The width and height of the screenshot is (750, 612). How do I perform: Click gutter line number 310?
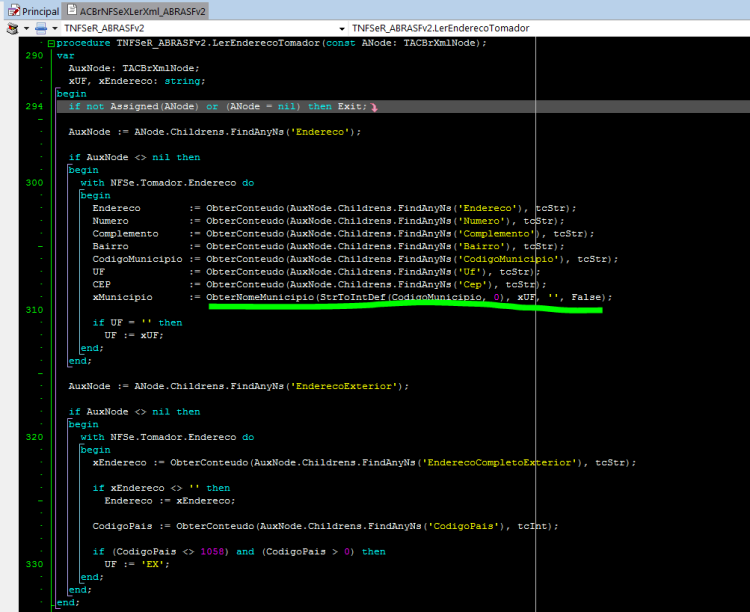pos(34,310)
